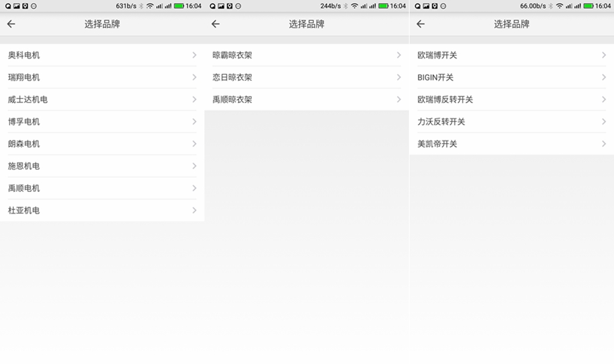Open 欧瑞博开关 brand
Screen dimensions: 614x364
[512, 55]
